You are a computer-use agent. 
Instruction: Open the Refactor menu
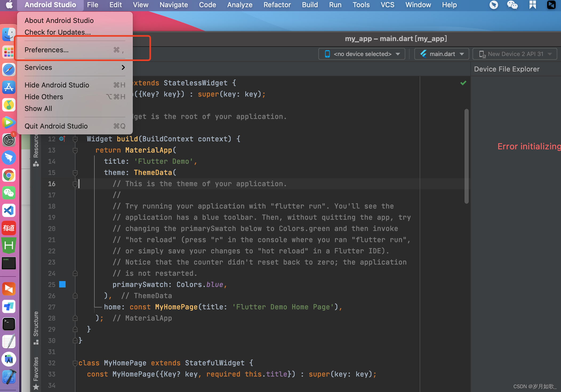[277, 5]
